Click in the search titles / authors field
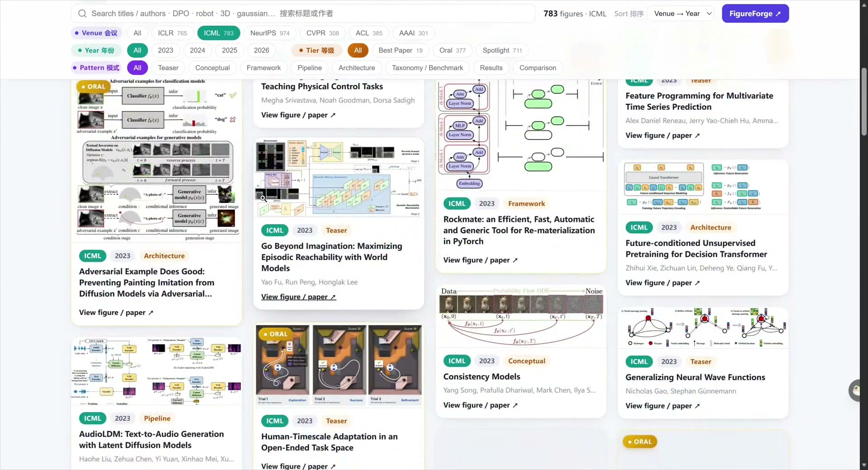This screenshot has height=470, width=868. (x=303, y=14)
